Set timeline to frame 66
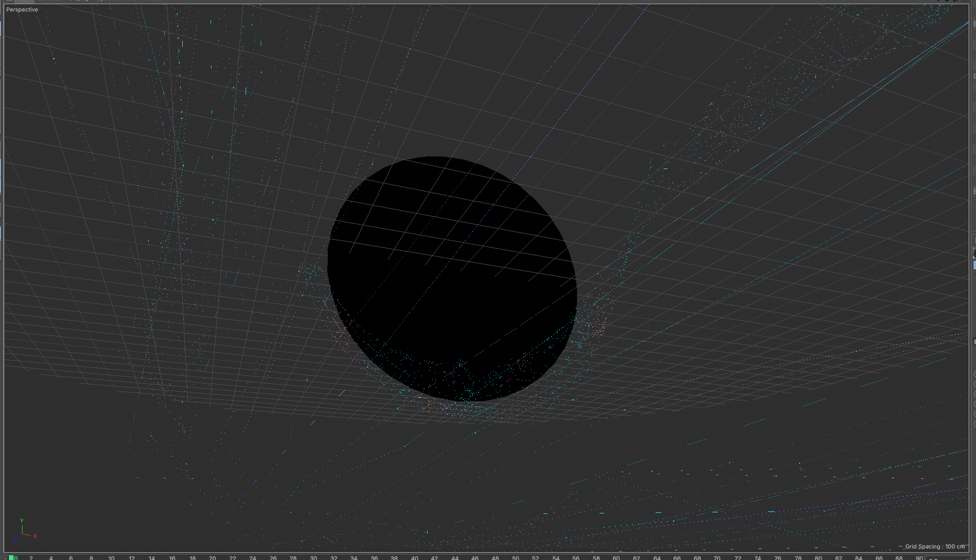The width and height of the screenshot is (976, 560). [677, 558]
